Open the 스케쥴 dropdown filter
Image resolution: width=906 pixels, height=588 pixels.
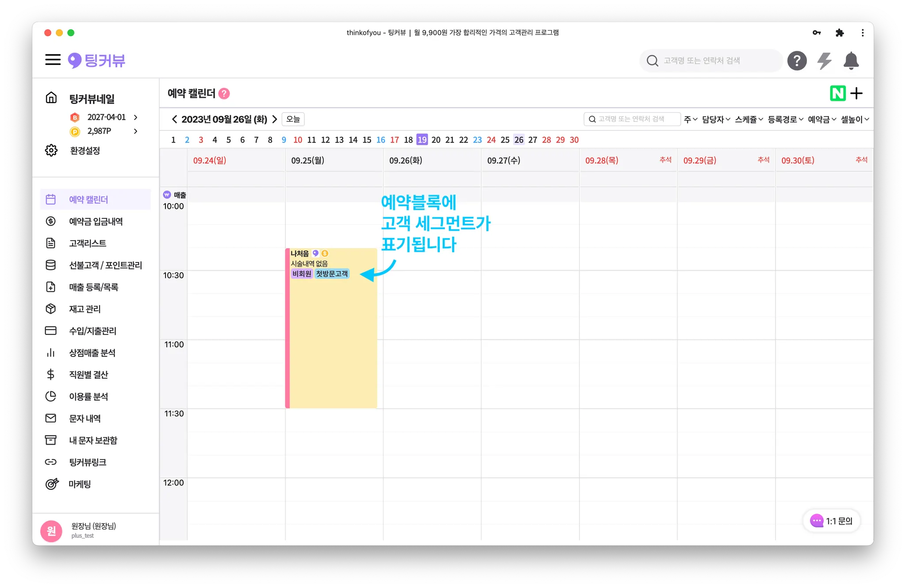[x=749, y=119]
